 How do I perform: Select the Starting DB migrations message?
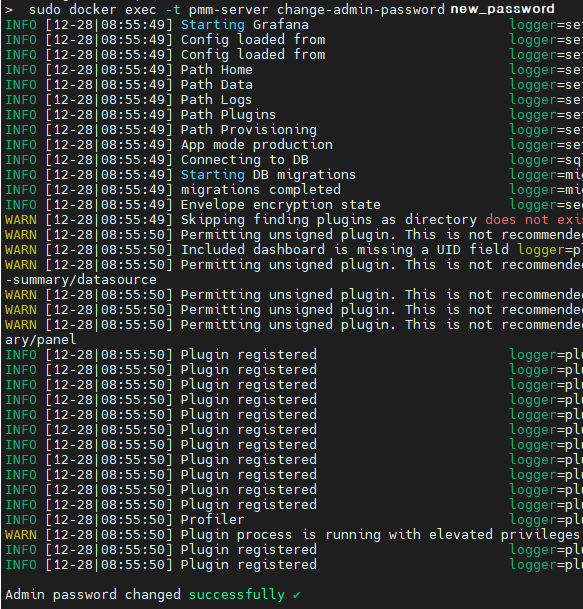point(268,175)
